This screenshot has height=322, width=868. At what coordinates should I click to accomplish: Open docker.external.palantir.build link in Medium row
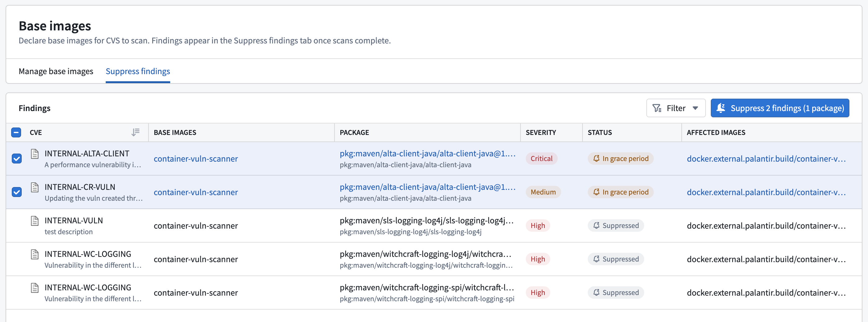tap(766, 192)
